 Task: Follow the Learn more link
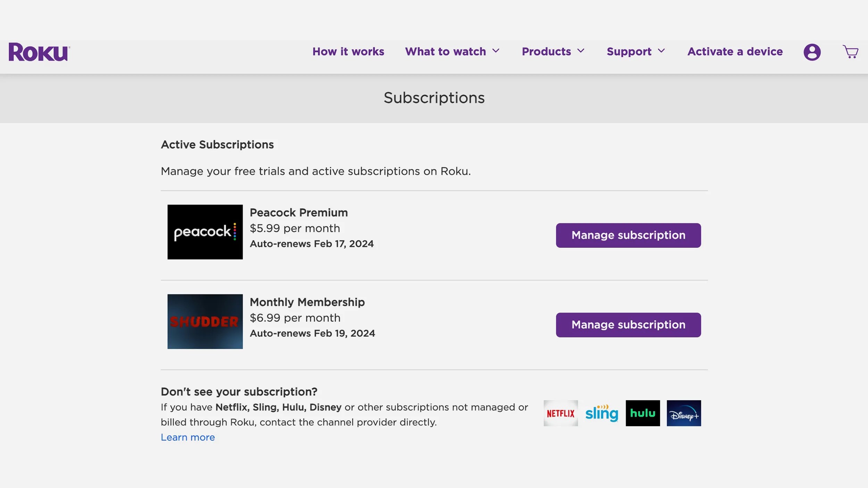click(187, 437)
